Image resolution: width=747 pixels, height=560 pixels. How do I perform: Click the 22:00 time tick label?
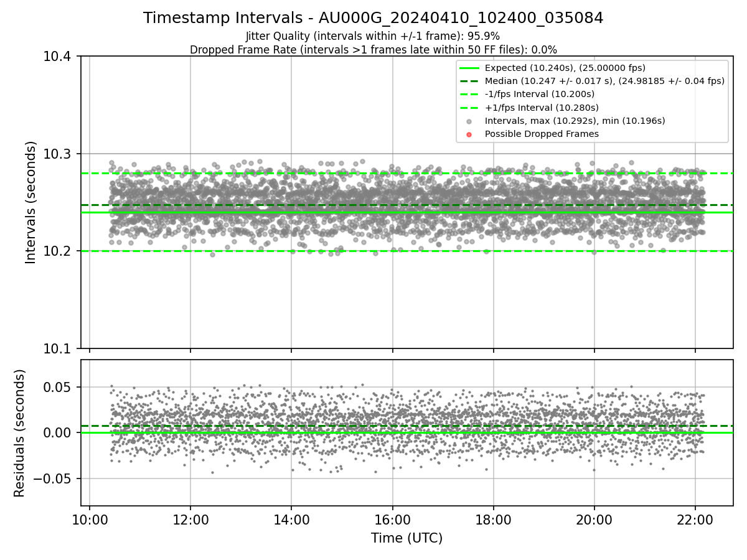(695, 520)
